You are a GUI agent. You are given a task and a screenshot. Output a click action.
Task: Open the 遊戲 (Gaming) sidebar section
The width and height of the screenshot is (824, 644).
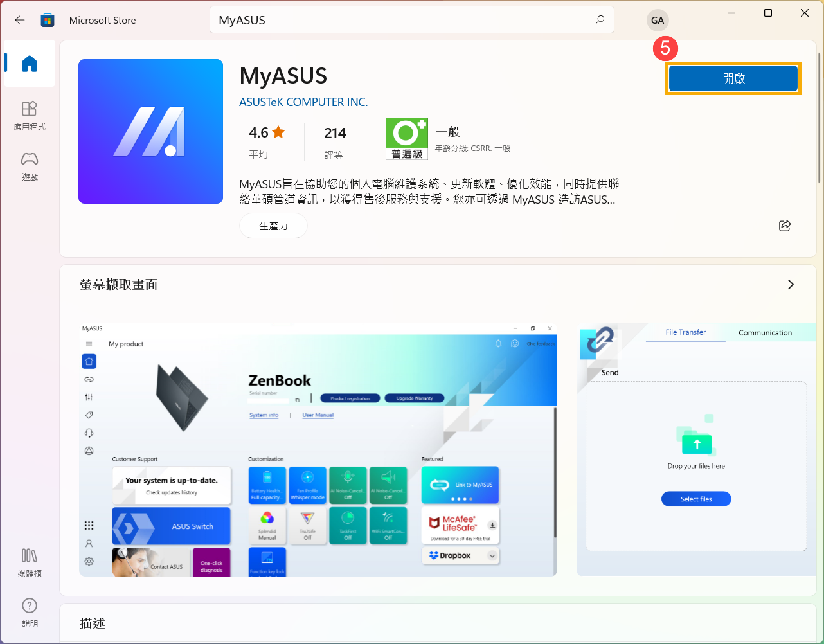pos(30,166)
